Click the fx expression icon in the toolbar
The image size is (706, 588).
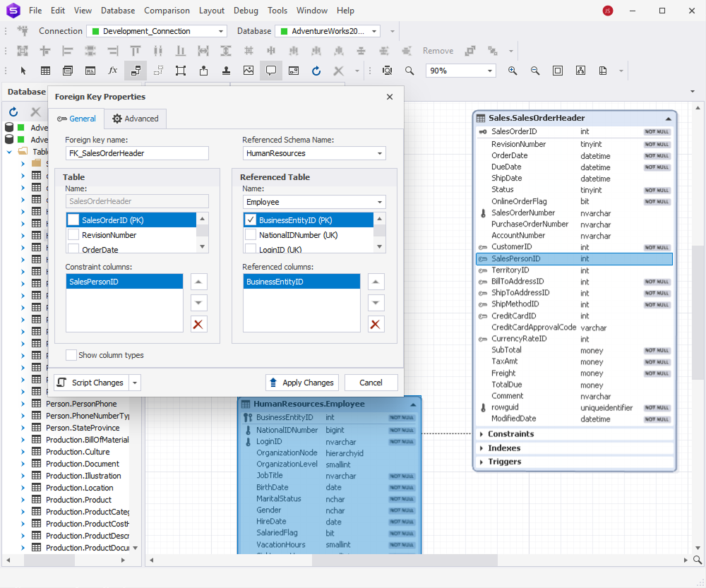coord(112,71)
